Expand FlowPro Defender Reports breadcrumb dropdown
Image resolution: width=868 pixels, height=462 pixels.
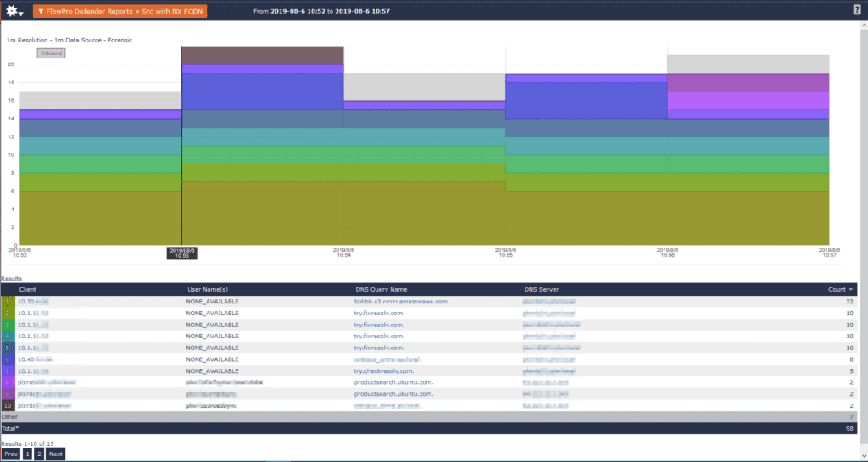[120, 11]
